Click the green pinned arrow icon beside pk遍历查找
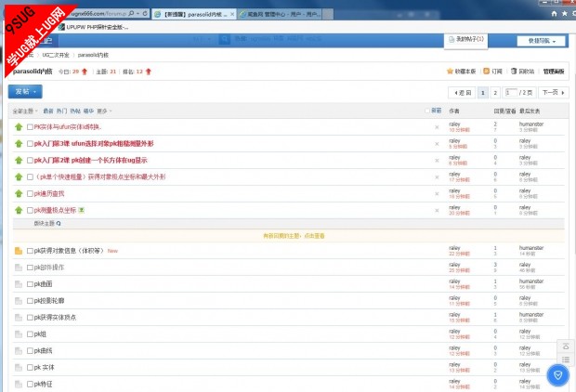The image size is (576, 392). 19,193
